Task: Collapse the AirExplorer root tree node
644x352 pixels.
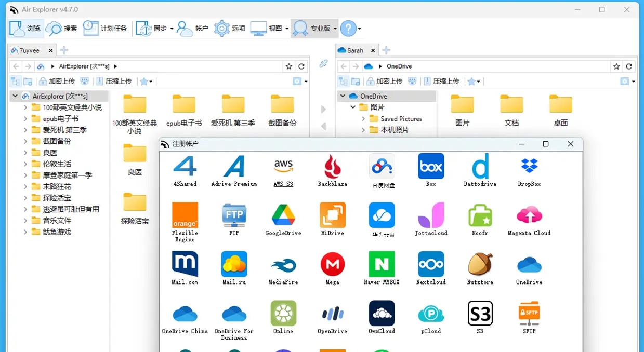Action: (x=15, y=96)
